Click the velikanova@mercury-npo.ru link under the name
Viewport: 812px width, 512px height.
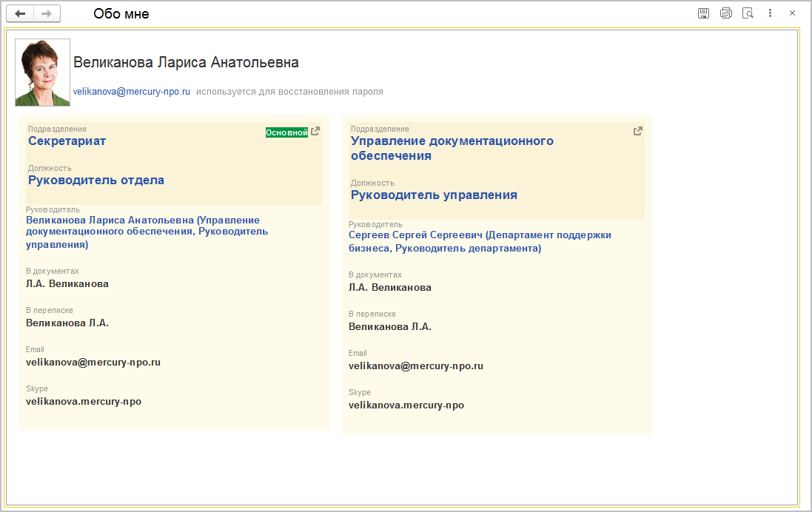point(132,92)
